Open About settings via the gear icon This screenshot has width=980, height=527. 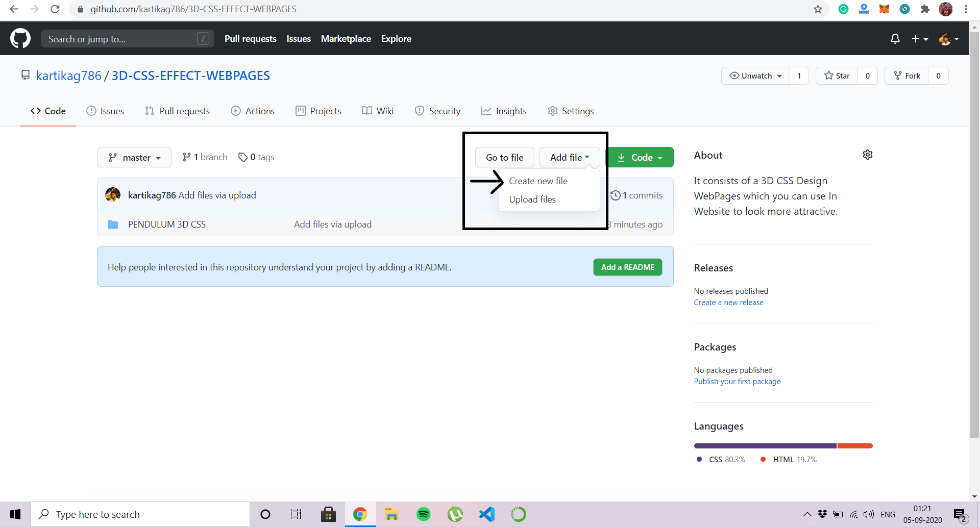868,155
